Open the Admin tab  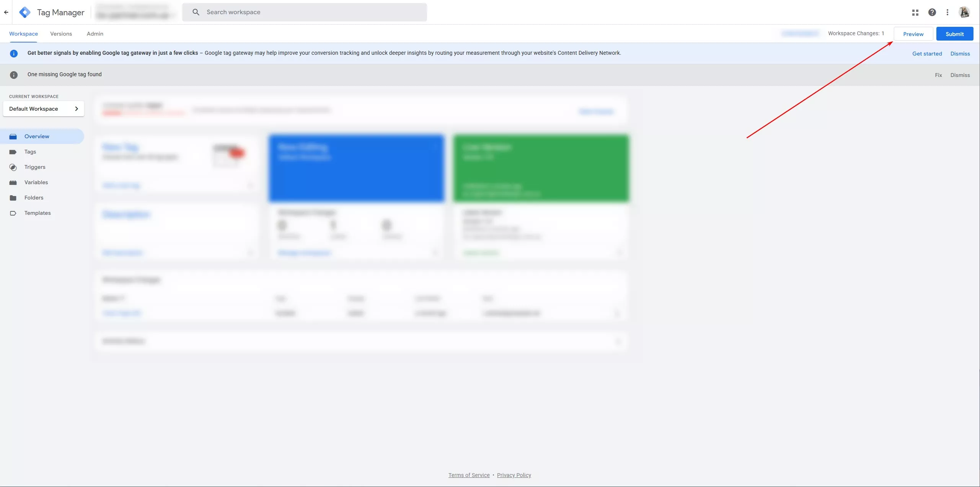(x=95, y=34)
